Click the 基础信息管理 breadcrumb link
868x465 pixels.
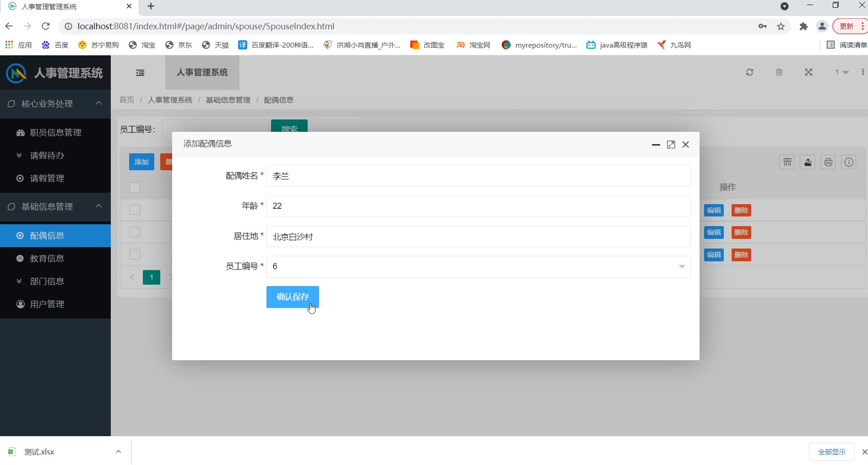click(228, 100)
